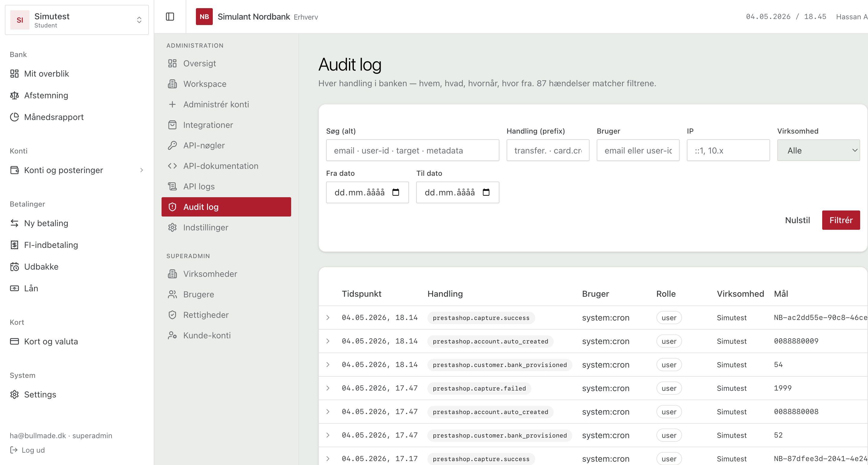
Task: Go to Ny betaling
Action: 77,223
